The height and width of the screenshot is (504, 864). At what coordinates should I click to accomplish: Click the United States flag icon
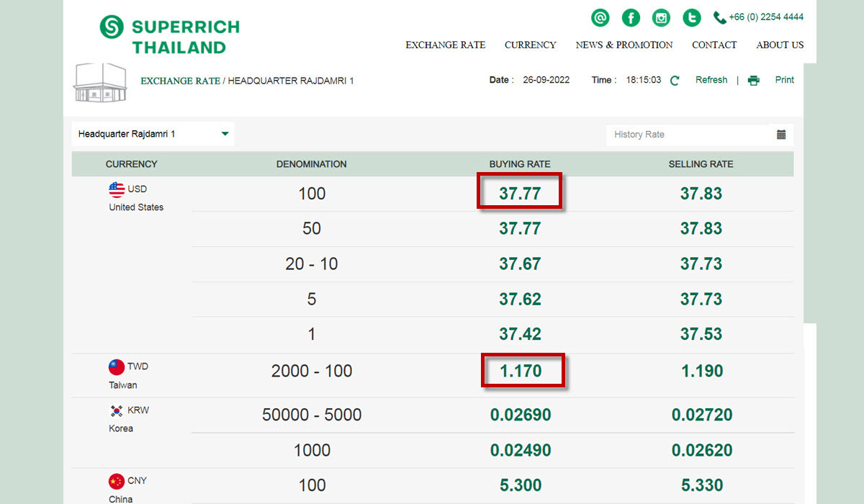coord(117,189)
